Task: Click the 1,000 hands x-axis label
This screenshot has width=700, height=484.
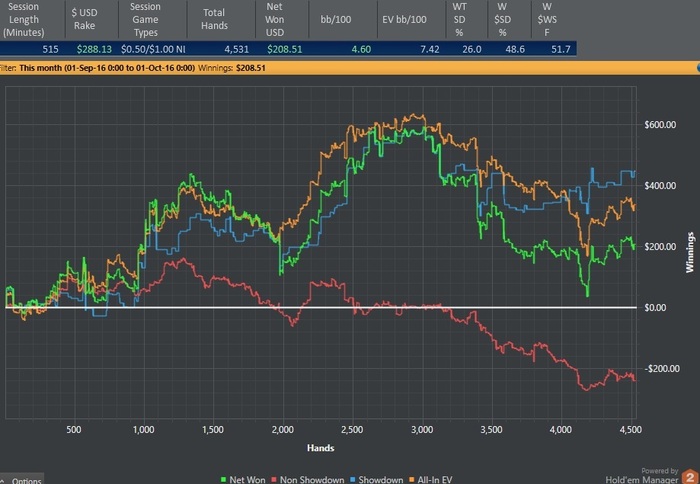Action: 144,430
